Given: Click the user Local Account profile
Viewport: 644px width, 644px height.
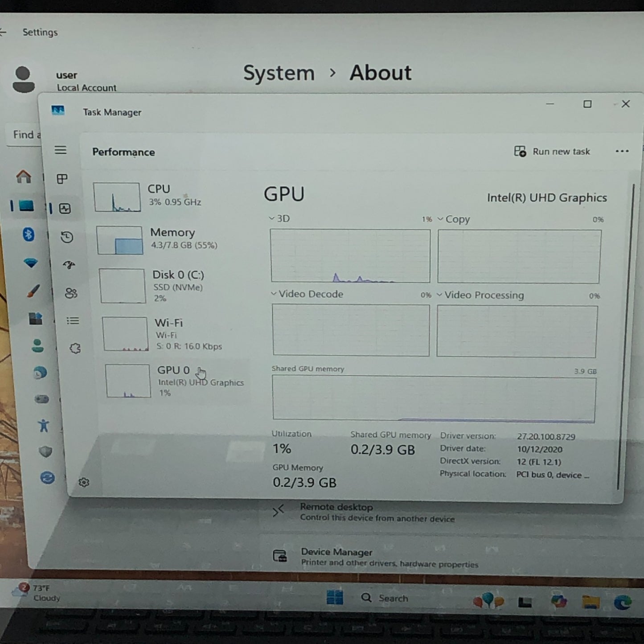Looking at the screenshot, I should [x=65, y=81].
